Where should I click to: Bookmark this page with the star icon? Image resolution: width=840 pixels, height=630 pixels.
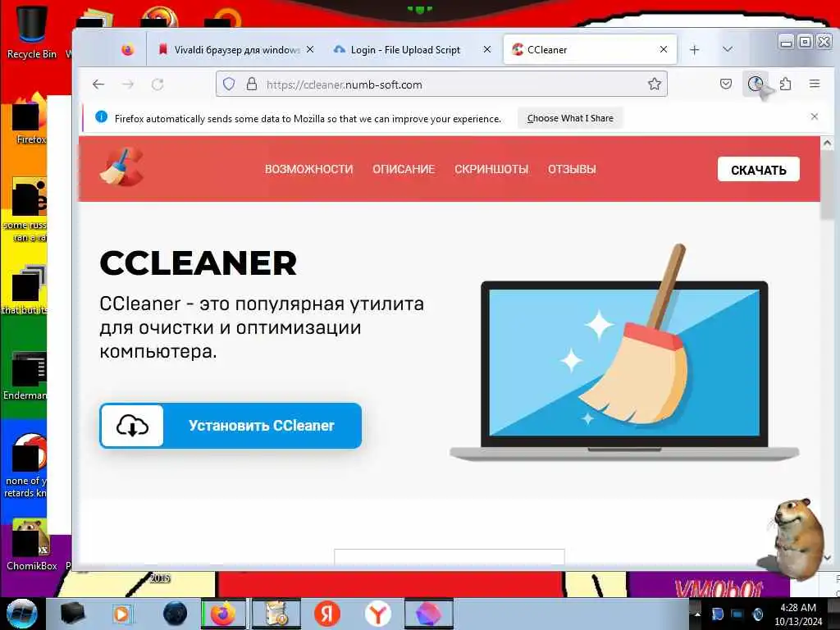click(x=654, y=84)
